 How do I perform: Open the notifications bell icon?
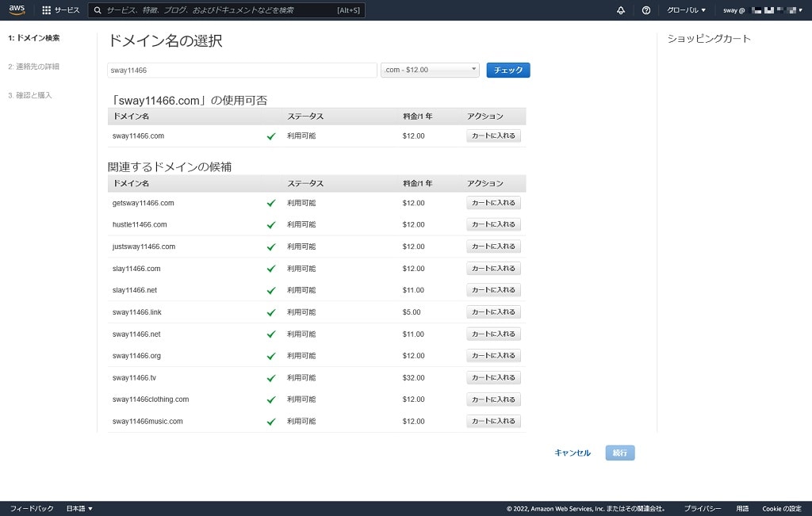pyautogui.click(x=621, y=10)
